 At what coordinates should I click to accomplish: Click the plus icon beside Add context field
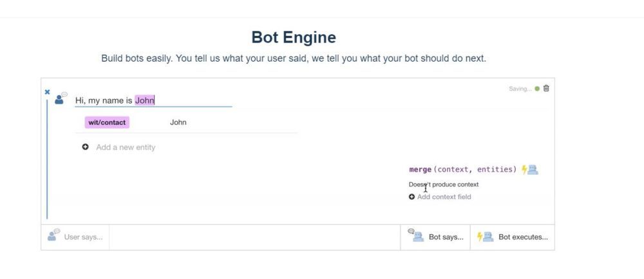coord(412,197)
